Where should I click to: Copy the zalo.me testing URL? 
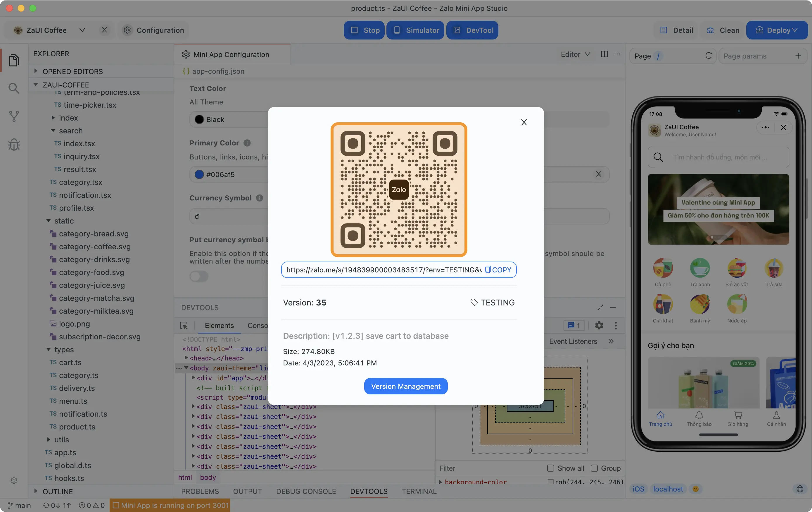498,270
